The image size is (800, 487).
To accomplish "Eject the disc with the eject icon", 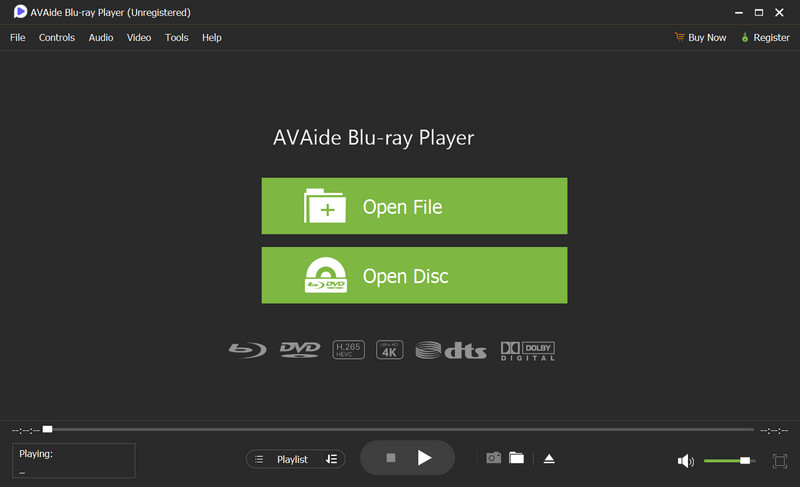I will (x=549, y=458).
